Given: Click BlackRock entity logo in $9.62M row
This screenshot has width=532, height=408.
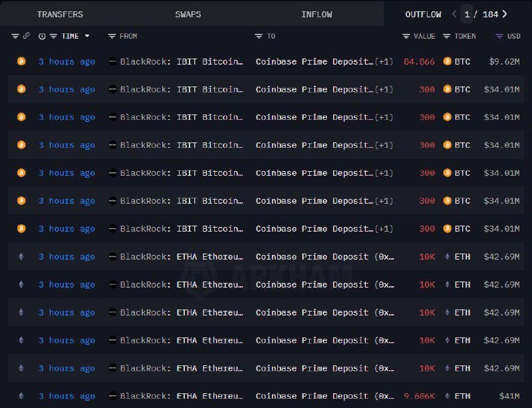Looking at the screenshot, I should click(x=112, y=61).
